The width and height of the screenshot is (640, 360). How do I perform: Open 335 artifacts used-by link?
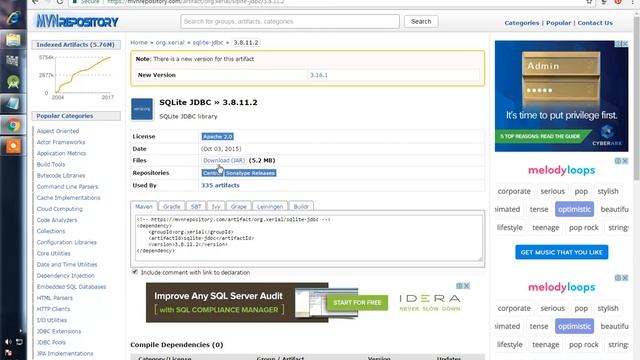(220, 185)
